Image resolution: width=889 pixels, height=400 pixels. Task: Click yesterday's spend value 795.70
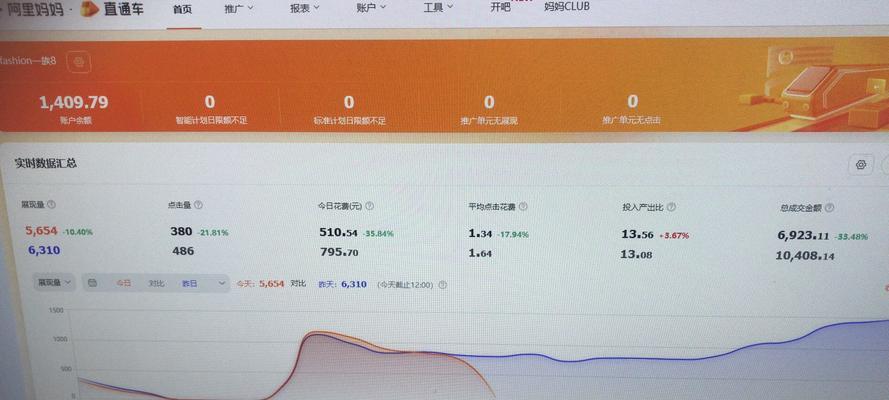click(339, 253)
